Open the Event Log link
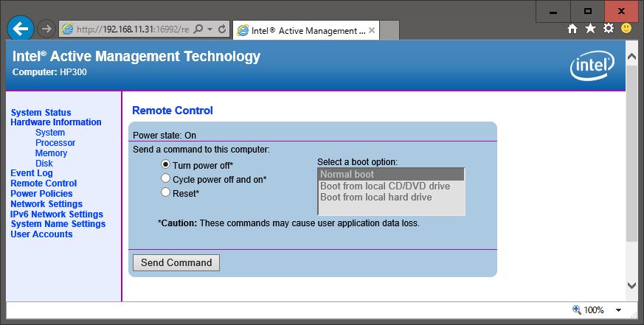Viewport: 644px width, 325px height. [32, 173]
